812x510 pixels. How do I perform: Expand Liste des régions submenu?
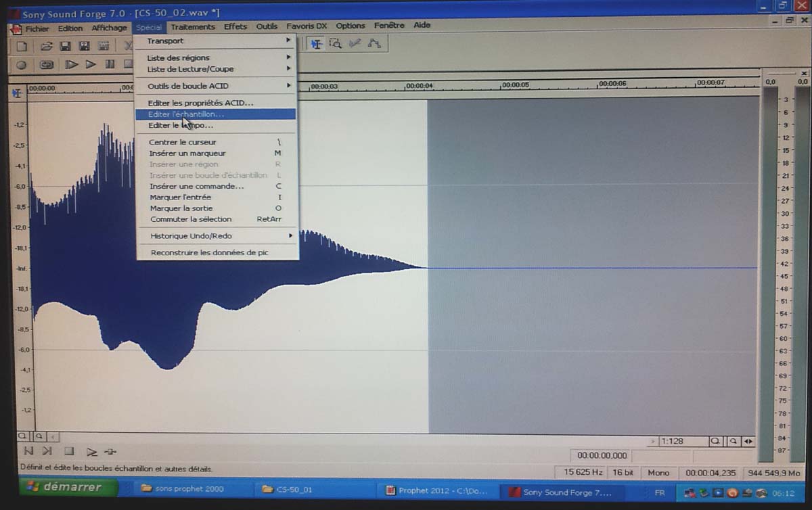click(217, 58)
